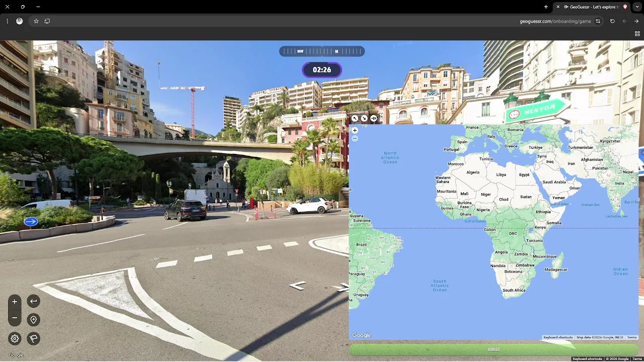Screen dimensions: 644x362
Task: Click on Angola on the map
Action: point(502,252)
